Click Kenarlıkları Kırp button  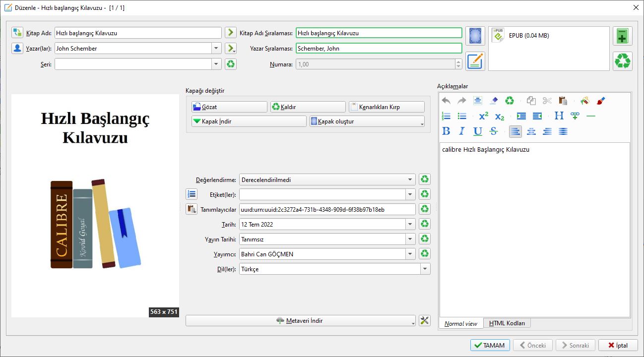click(x=386, y=107)
